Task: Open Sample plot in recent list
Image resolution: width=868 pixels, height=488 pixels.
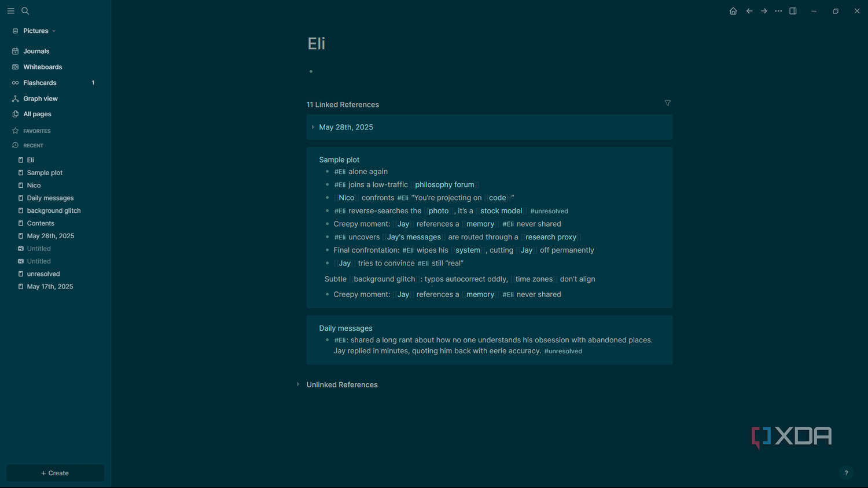Action: 45,173
